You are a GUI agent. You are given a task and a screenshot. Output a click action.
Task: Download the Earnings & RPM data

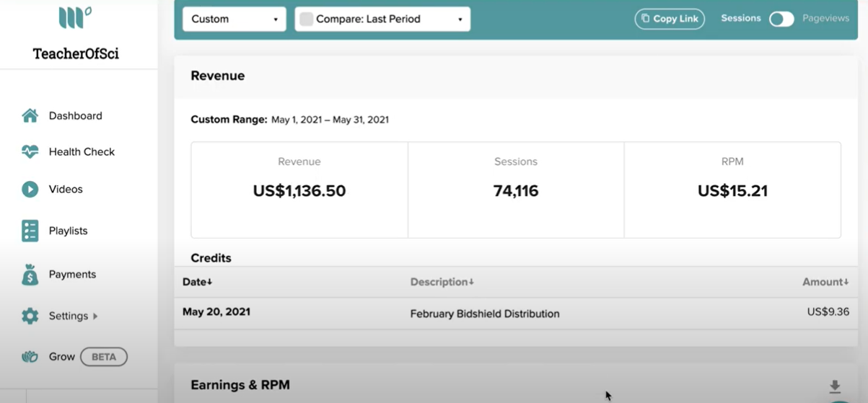(835, 386)
